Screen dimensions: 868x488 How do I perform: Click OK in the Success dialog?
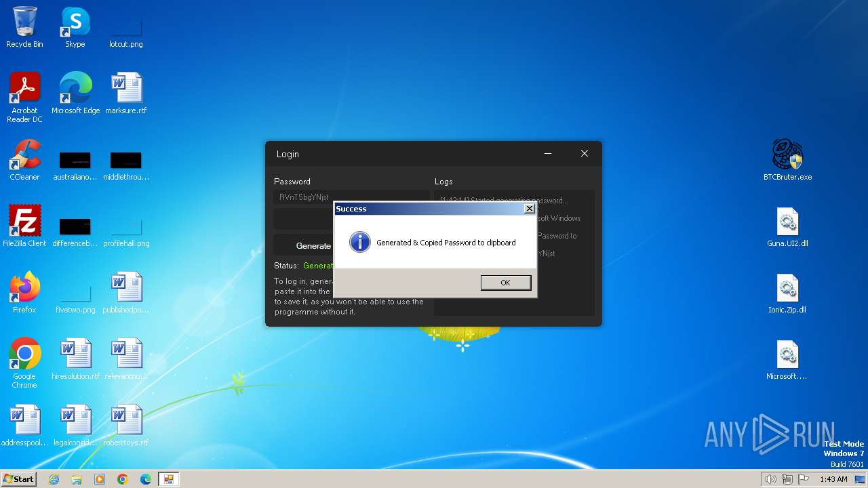505,283
